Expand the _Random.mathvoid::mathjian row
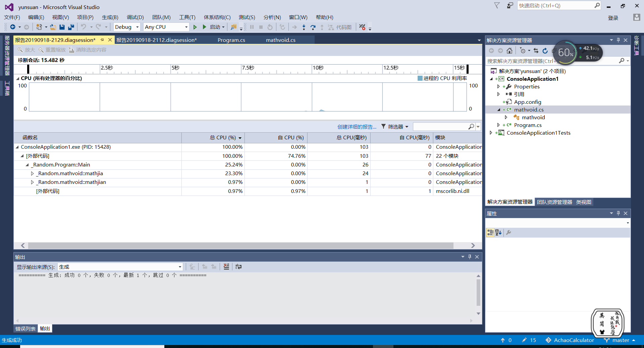Image resolution: width=644 pixels, height=348 pixels. pyautogui.click(x=33, y=182)
